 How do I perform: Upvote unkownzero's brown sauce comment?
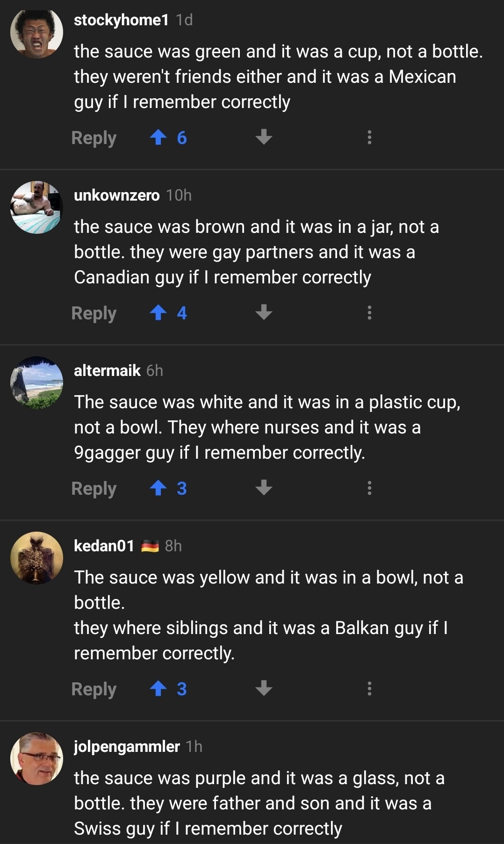(158, 313)
